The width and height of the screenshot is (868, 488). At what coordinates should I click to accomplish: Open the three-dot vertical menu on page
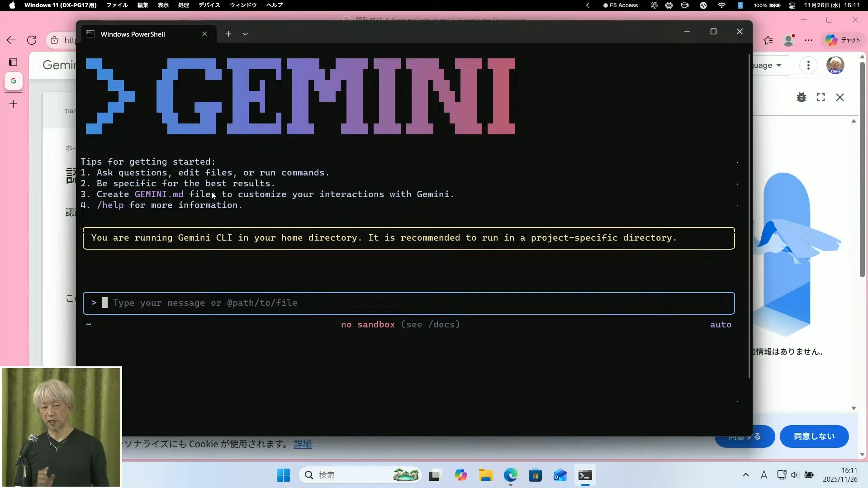808,65
